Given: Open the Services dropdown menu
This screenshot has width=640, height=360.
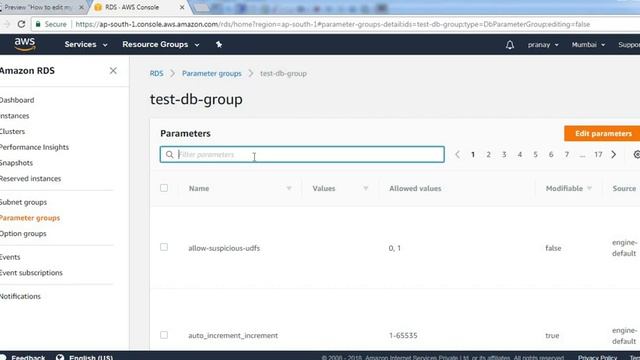Looking at the screenshot, I should tap(86, 44).
